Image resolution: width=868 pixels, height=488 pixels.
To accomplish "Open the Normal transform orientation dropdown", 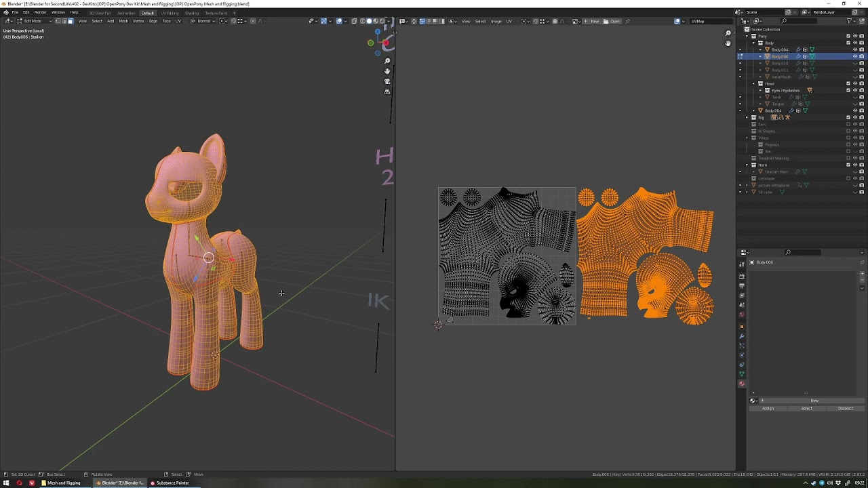I will (x=203, y=21).
